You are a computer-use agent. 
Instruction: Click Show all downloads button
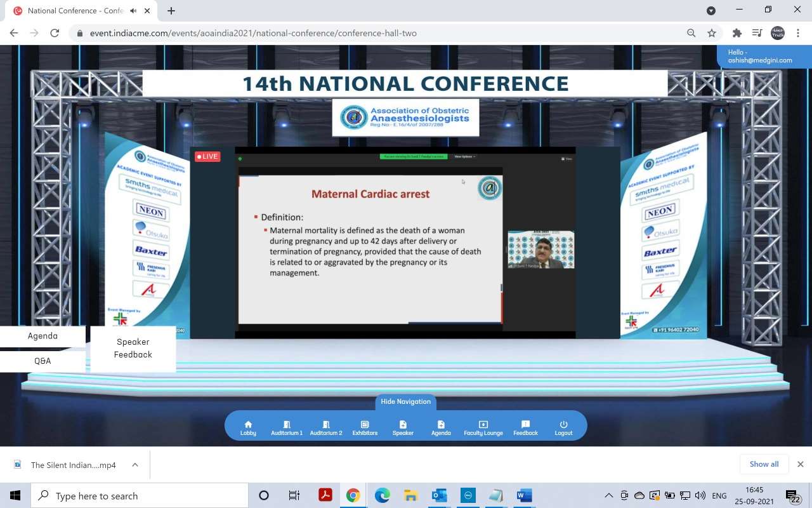(764, 464)
